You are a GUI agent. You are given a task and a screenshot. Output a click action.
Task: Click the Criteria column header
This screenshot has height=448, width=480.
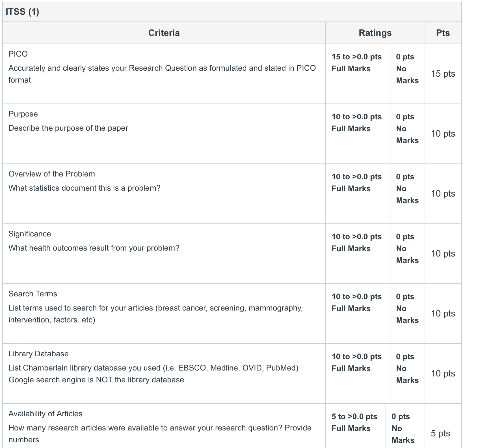pyautogui.click(x=164, y=33)
